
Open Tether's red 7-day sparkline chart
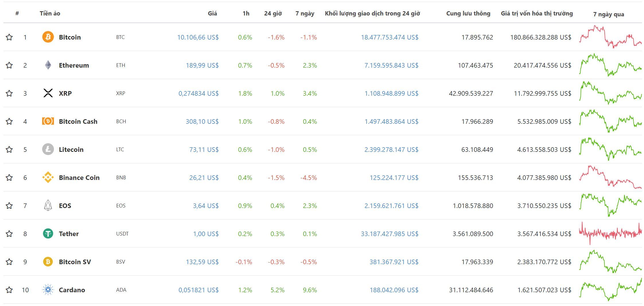[610, 233]
